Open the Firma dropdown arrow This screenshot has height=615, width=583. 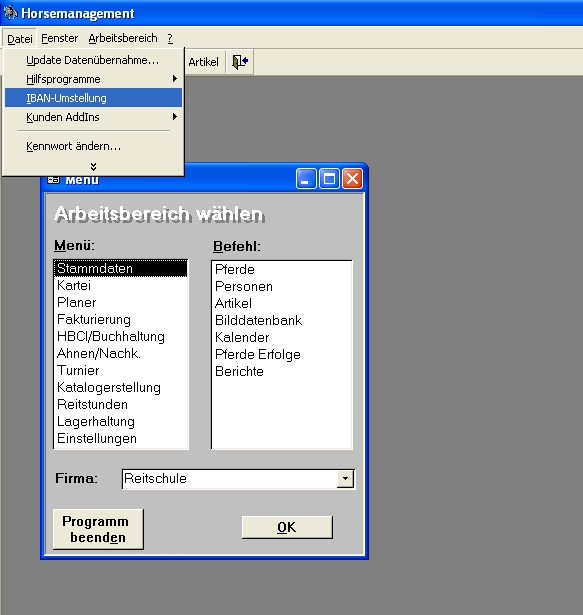click(346, 479)
